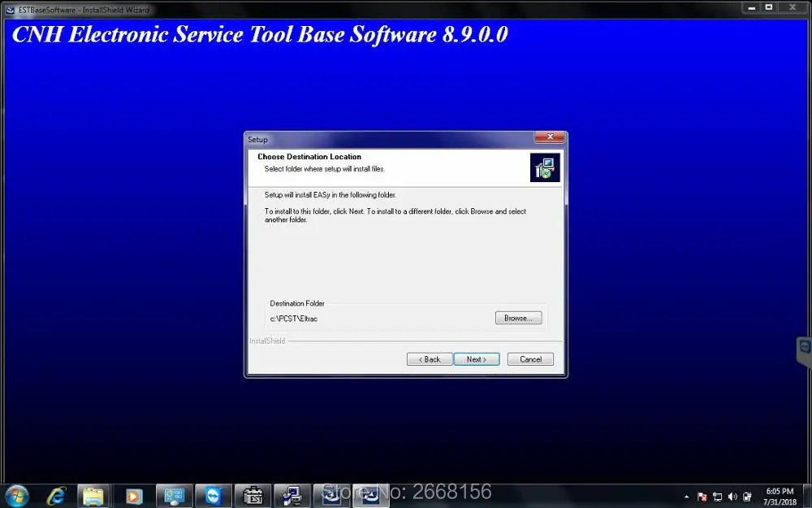Launch Internet Explorer from taskbar
Screen dimensions: 812x508
coord(56,496)
